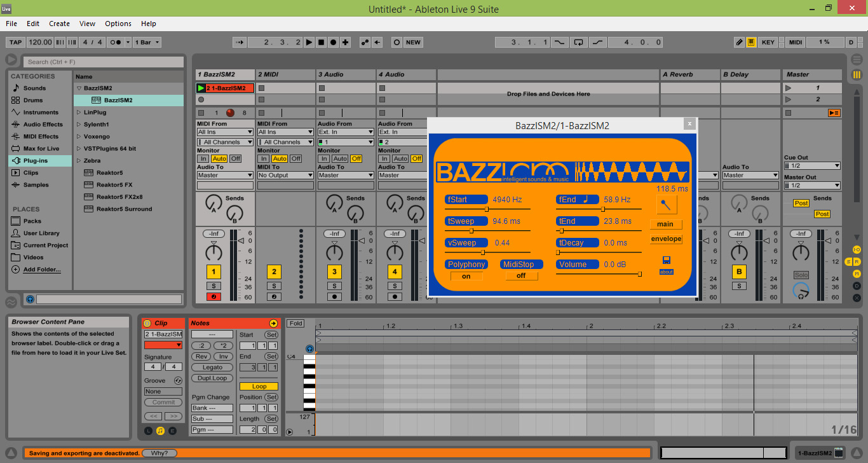Click the browser search field

104,62
